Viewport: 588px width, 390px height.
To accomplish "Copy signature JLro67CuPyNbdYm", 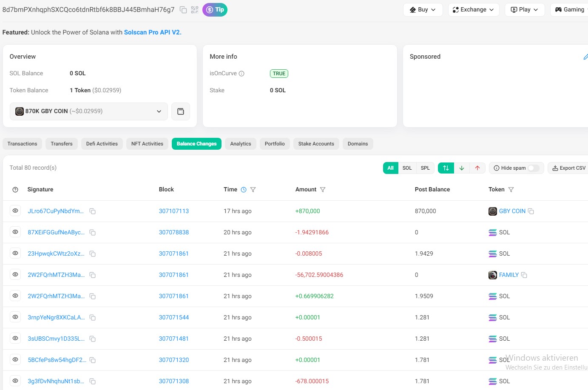I will tap(92, 211).
